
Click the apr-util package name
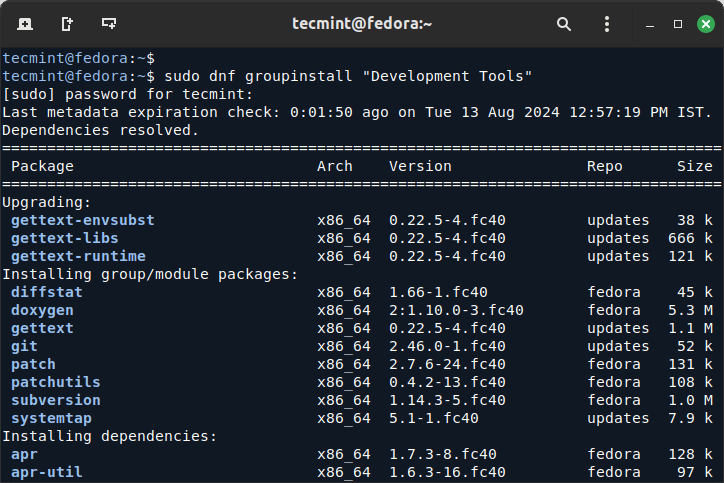coord(46,472)
